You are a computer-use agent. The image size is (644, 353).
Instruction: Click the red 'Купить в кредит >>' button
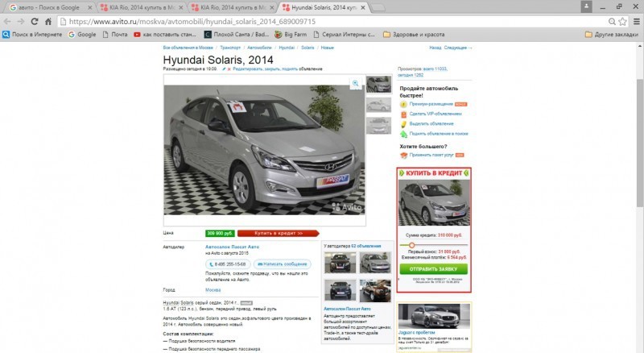[x=278, y=233]
